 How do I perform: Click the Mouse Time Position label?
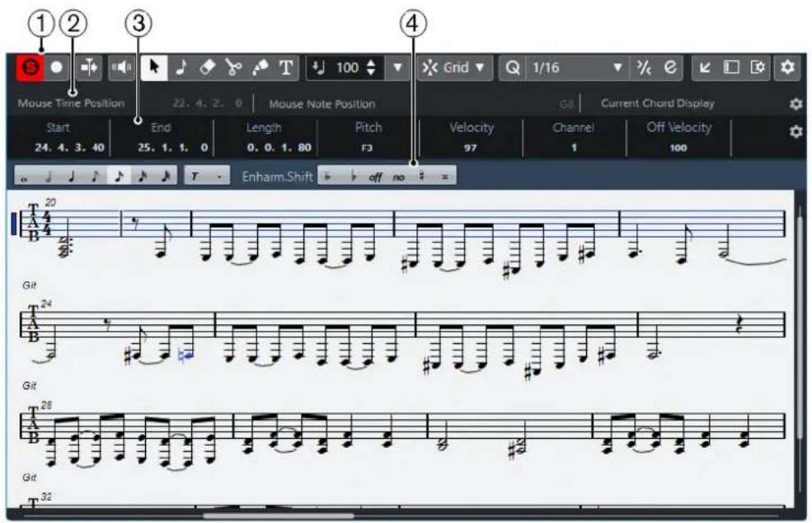point(71,103)
